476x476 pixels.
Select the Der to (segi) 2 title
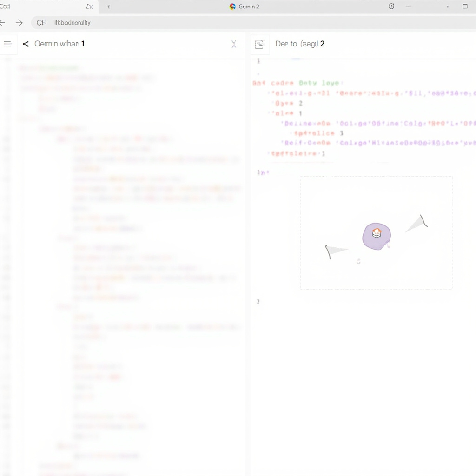tap(300, 44)
